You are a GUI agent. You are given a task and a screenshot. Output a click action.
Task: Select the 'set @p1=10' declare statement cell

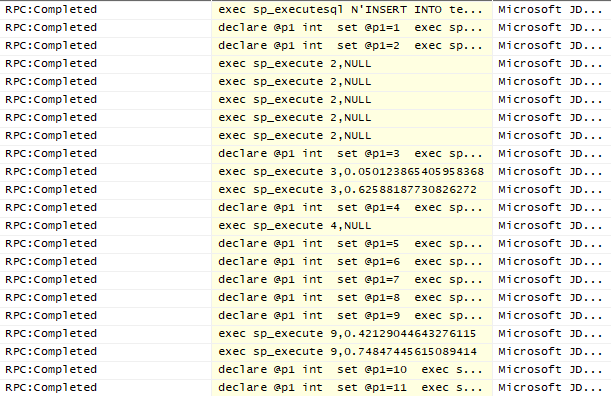coord(352,370)
